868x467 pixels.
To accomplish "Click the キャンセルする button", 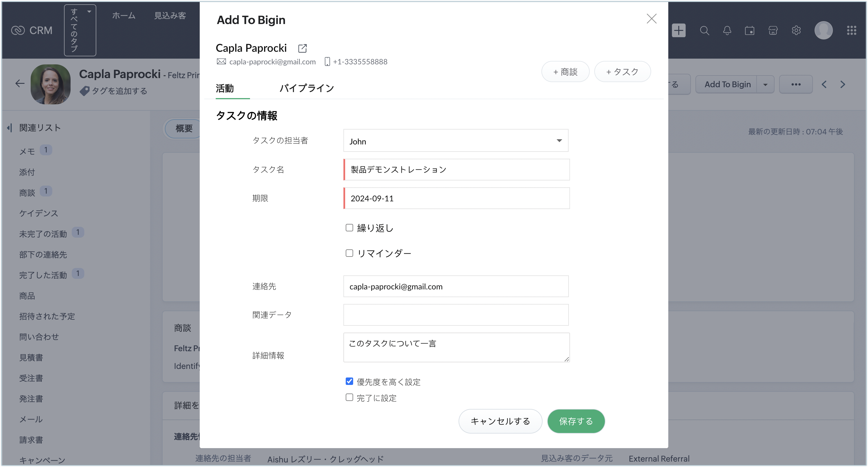I will [500, 421].
